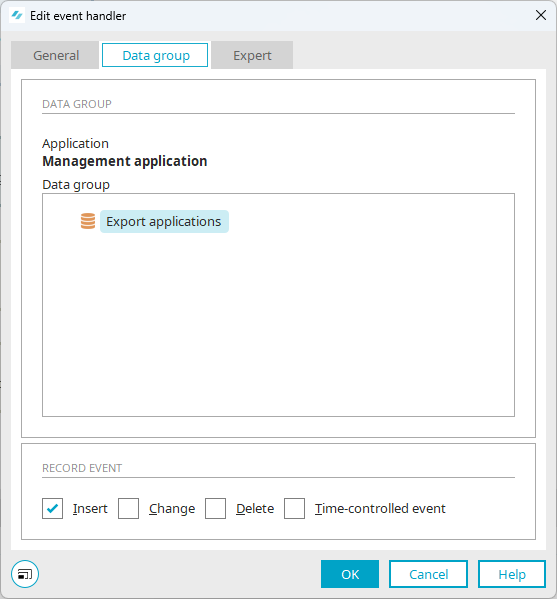Tick the Time-controlled event checkbox
Screen dimensions: 557x599
(295, 508)
